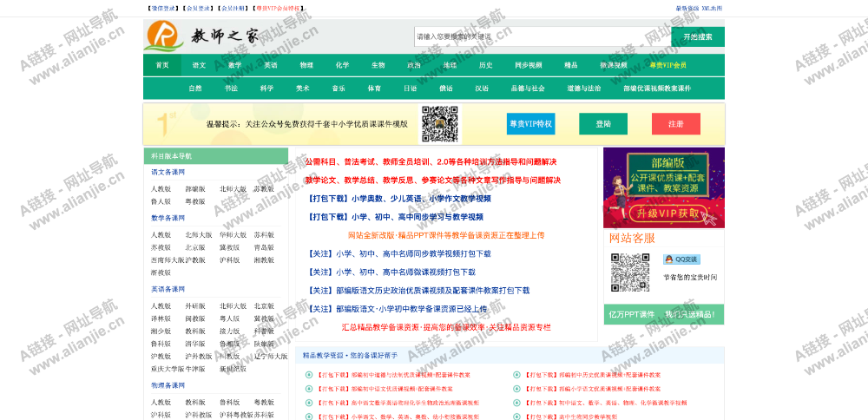Click the 开始搜索 search button
This screenshot has height=420, width=868.
point(698,36)
